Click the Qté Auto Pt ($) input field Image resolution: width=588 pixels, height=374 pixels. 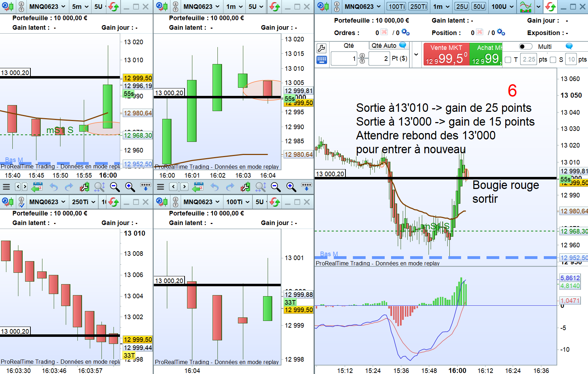pyautogui.click(x=379, y=59)
